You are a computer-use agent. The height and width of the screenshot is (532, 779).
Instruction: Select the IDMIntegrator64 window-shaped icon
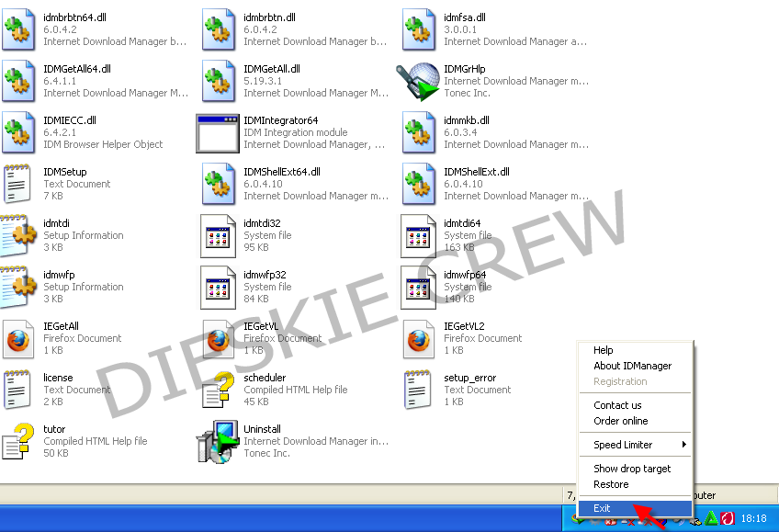point(218,133)
